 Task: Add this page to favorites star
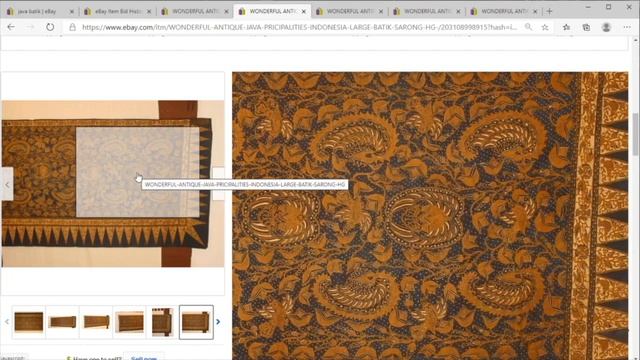(544, 27)
